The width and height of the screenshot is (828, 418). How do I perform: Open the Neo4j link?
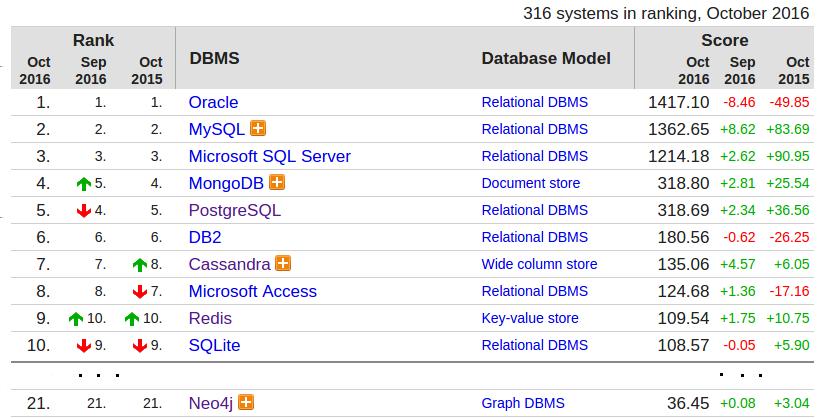tap(211, 403)
